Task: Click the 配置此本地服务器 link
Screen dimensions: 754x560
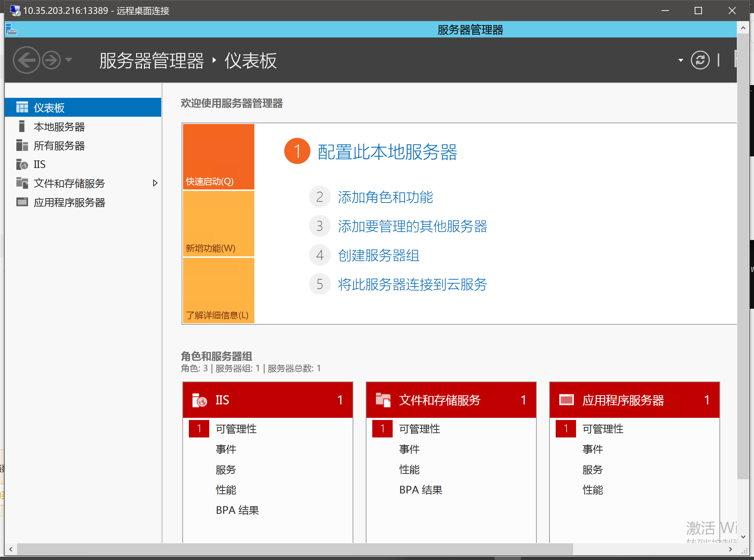Action: pos(387,152)
